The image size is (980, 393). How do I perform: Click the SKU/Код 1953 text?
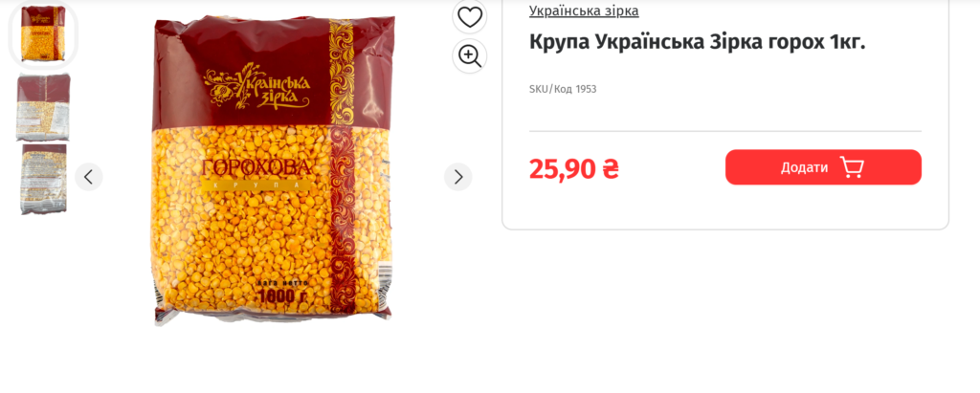point(563,89)
